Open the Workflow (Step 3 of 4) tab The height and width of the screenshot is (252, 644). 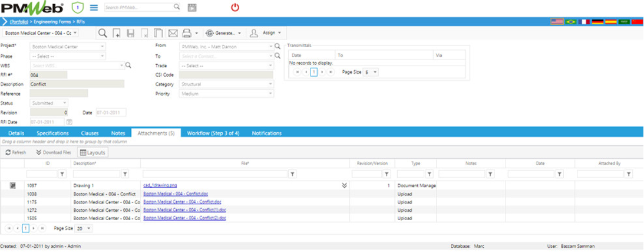[213, 133]
